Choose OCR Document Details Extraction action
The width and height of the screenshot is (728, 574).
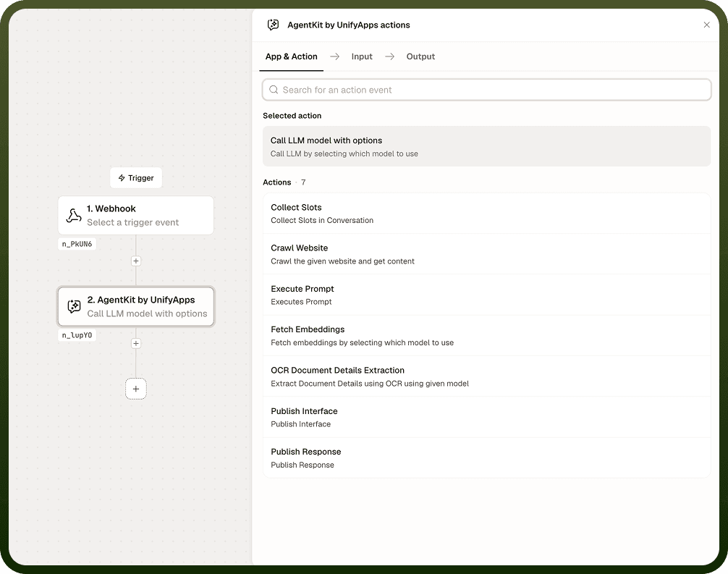click(486, 376)
